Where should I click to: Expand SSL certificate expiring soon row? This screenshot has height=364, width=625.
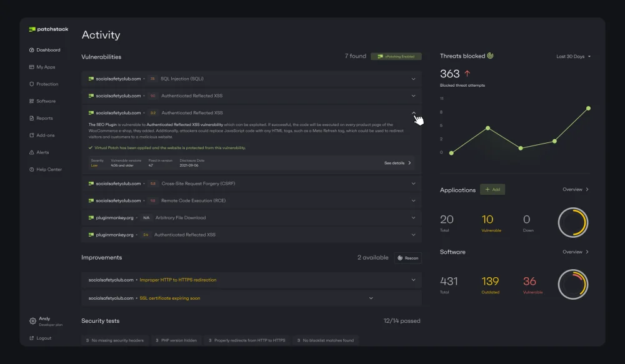click(371, 298)
